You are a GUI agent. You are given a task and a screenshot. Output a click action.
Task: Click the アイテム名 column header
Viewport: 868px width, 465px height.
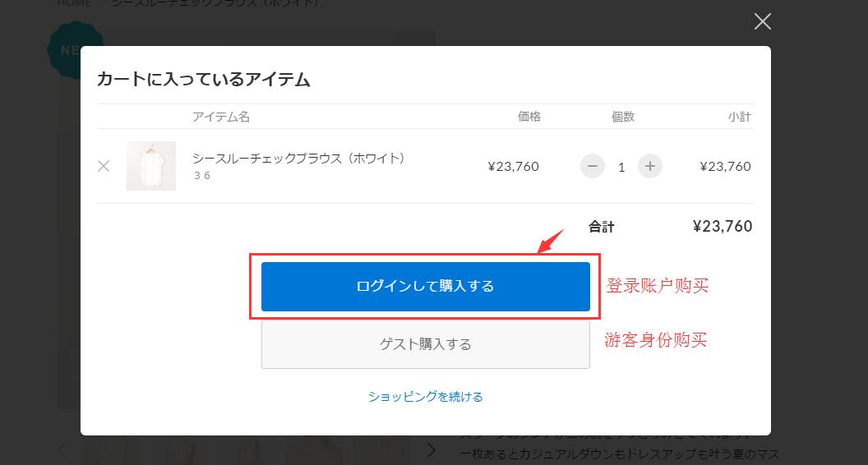221,117
